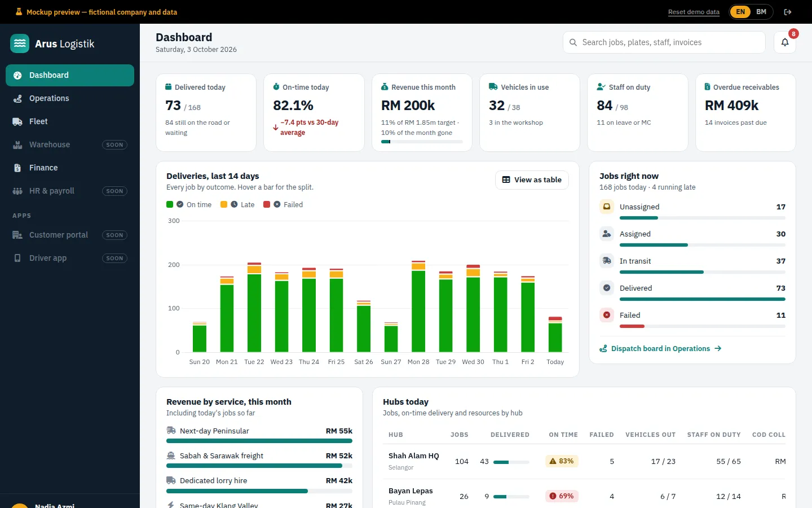The image size is (812, 508).
Task: Click View as table button
Action: pos(532,180)
